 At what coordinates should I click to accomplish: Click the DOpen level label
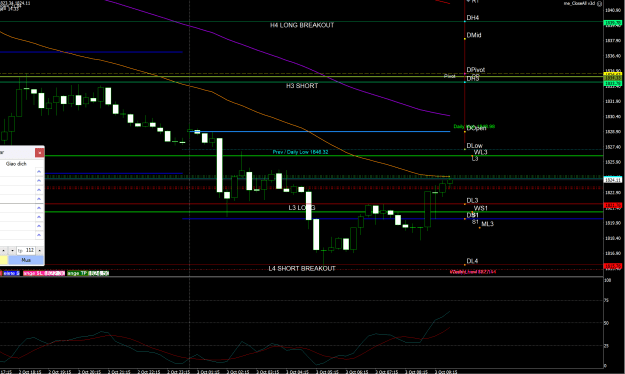point(476,128)
